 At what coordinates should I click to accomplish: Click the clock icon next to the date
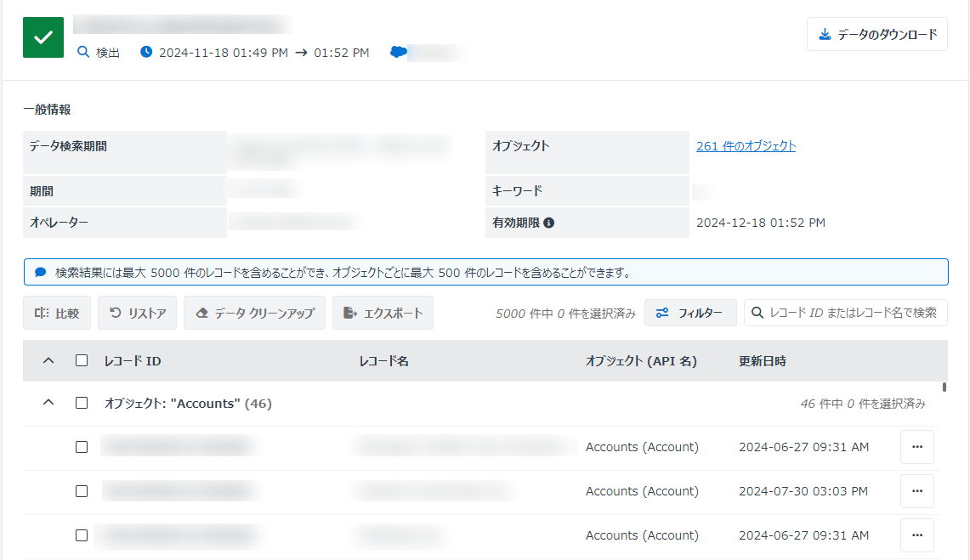point(146,52)
